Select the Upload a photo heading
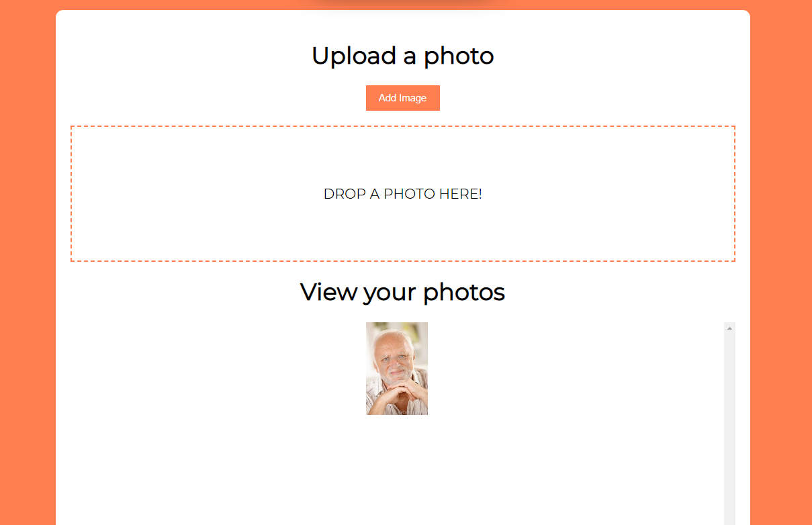This screenshot has height=525, width=812. pos(403,56)
